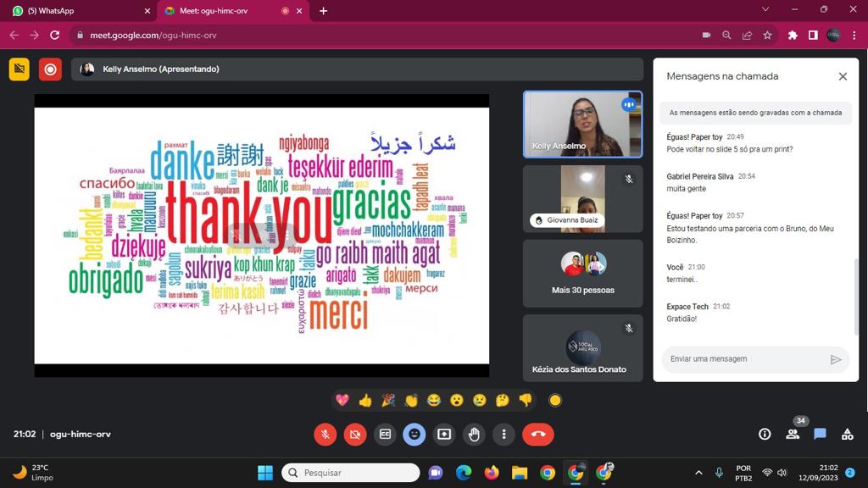The width and height of the screenshot is (868, 488).
Task: Turn on the camera
Action: [x=355, y=434]
